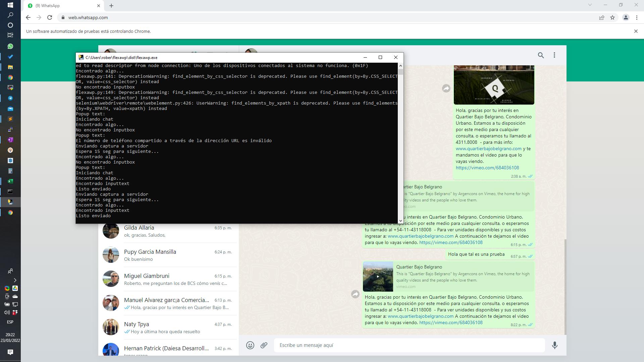644x362 pixels.
Task: Open Task View on the taskbar
Action: pos(10,35)
